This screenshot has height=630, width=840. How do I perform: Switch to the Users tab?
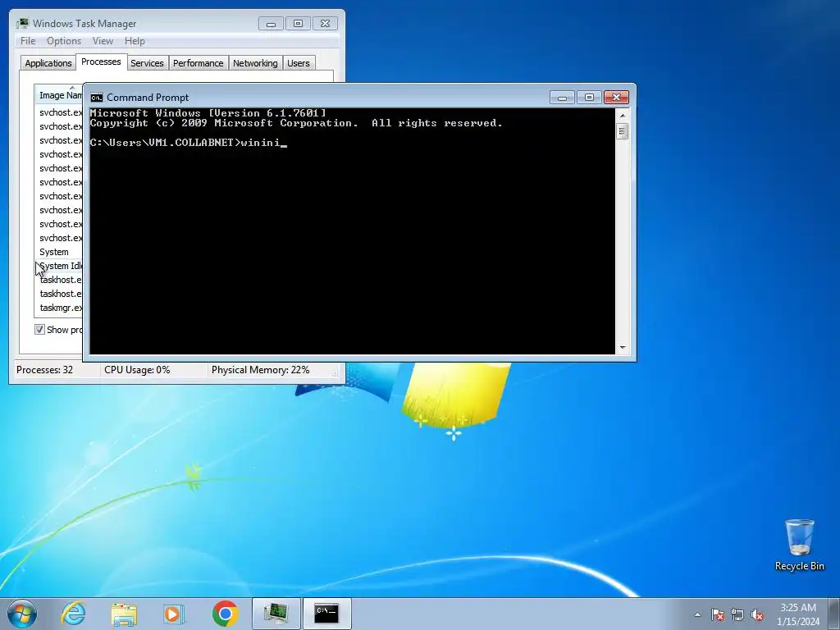pos(298,63)
